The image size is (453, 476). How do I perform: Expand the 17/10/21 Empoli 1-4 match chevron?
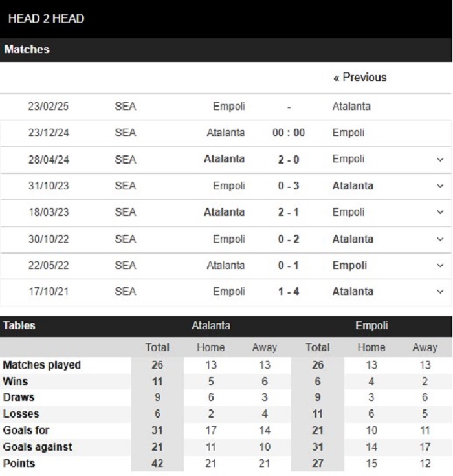[x=440, y=292]
